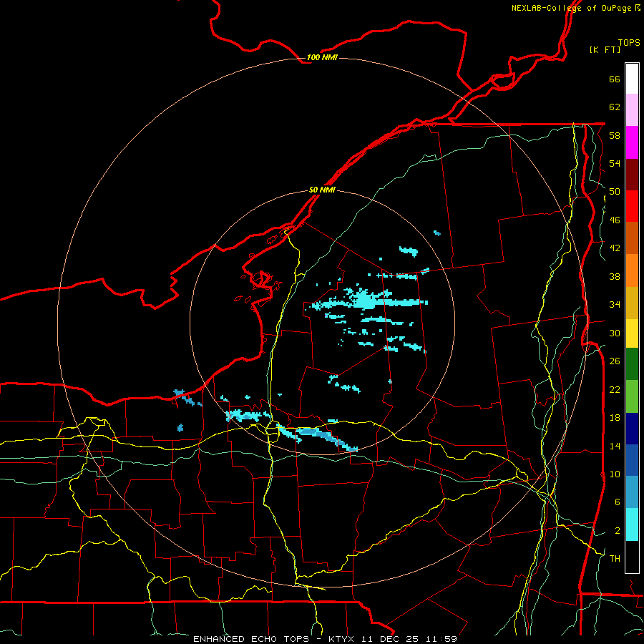The height and width of the screenshot is (644, 644).
Task: Click the magenta 58 kft legend swatch
Action: click(632, 142)
